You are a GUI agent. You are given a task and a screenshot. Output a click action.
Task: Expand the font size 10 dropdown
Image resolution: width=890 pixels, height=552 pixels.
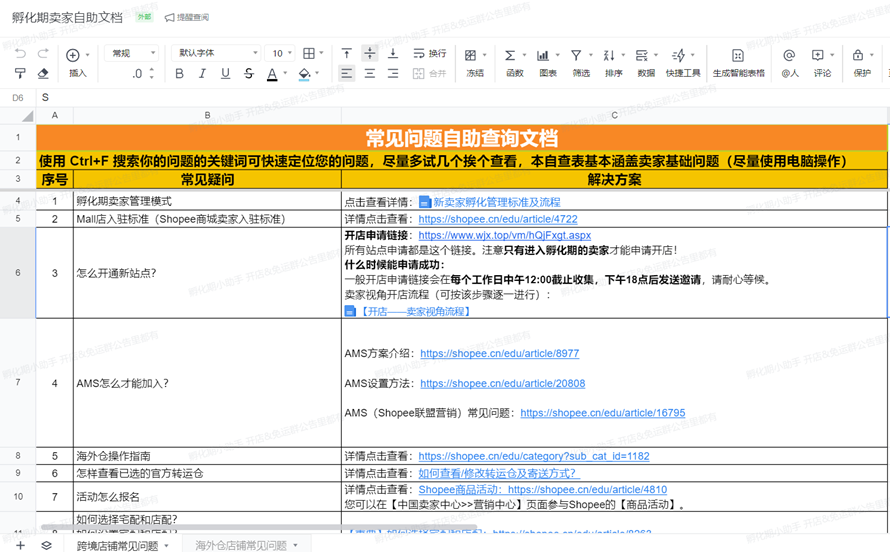pos(280,53)
